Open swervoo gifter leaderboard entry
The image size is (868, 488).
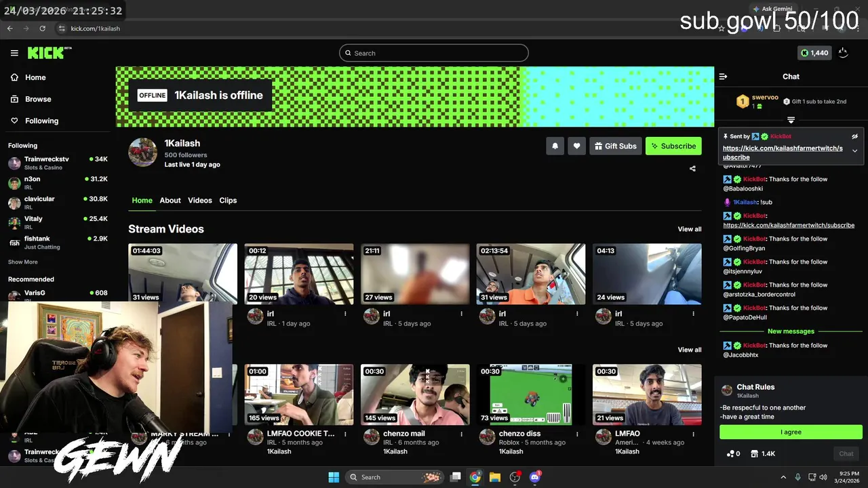[x=758, y=102]
